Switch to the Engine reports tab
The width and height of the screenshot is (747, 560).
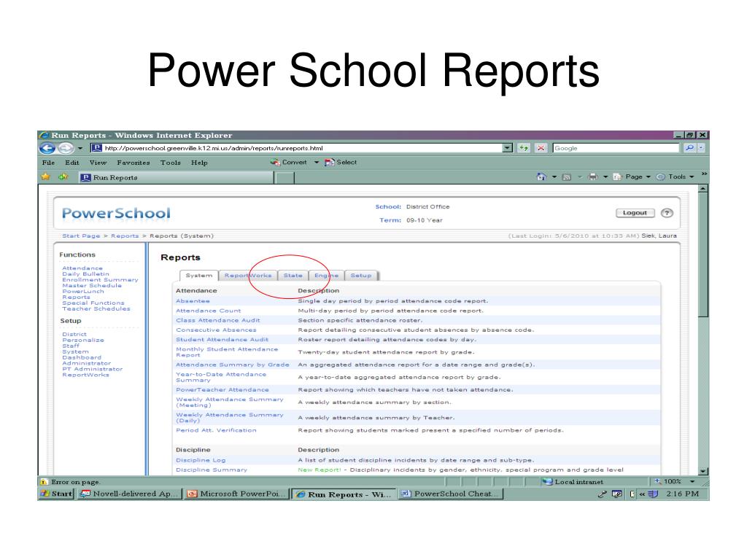[x=326, y=275]
